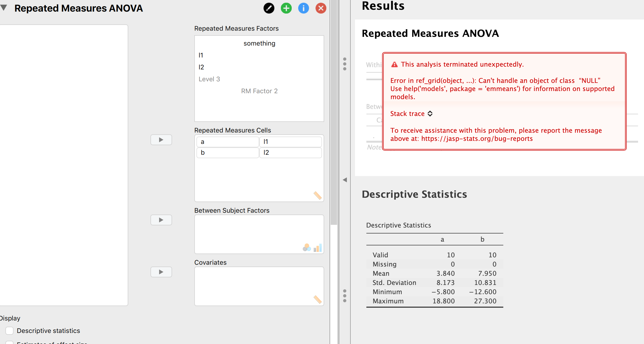This screenshot has height=344, width=644.
Task: Click the arrow button next to Between Subject Factors
Action: coord(161,220)
